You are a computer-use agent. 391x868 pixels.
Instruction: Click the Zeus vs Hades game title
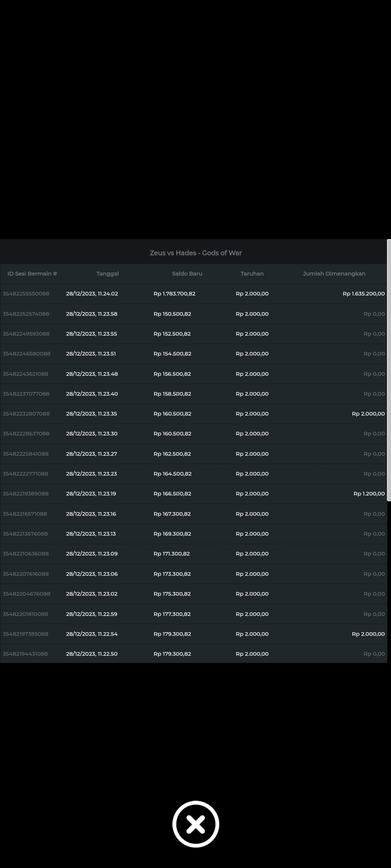pos(195,253)
